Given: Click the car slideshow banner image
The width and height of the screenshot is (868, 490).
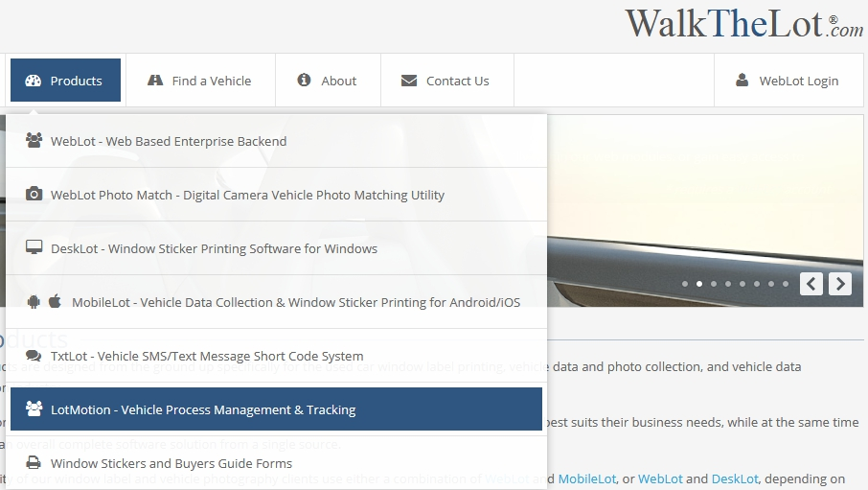Looking at the screenshot, I should tap(705, 211).
